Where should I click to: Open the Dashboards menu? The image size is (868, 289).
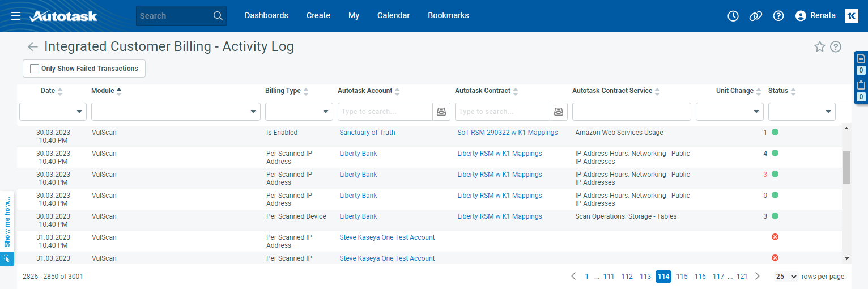point(266,16)
